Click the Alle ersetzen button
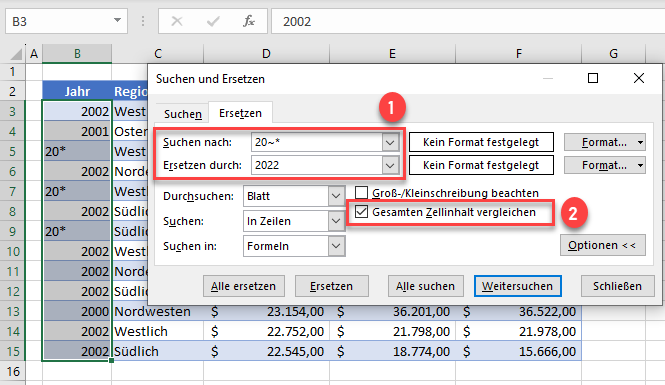Image resolution: width=665 pixels, height=385 pixels. (x=243, y=286)
